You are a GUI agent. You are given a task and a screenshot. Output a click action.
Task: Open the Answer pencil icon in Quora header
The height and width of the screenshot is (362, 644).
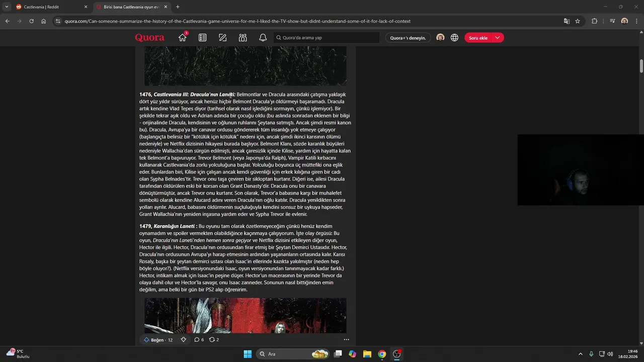pyautogui.click(x=222, y=38)
